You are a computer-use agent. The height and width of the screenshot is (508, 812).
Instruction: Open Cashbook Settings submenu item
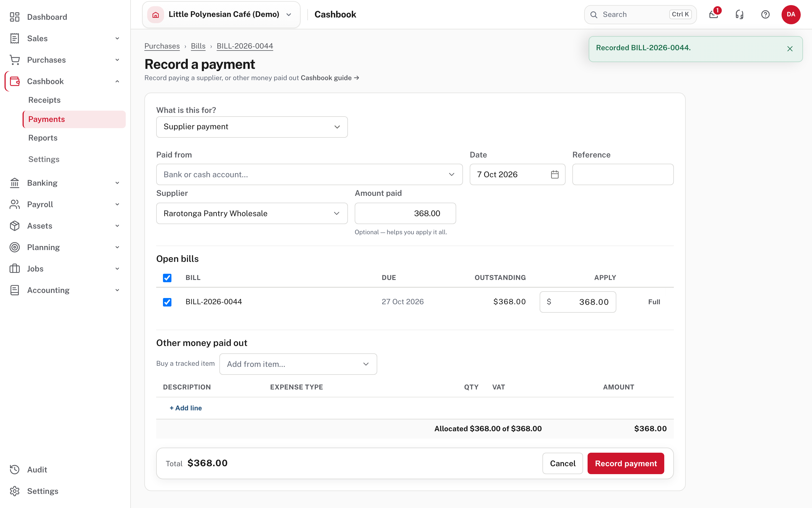coord(44,159)
